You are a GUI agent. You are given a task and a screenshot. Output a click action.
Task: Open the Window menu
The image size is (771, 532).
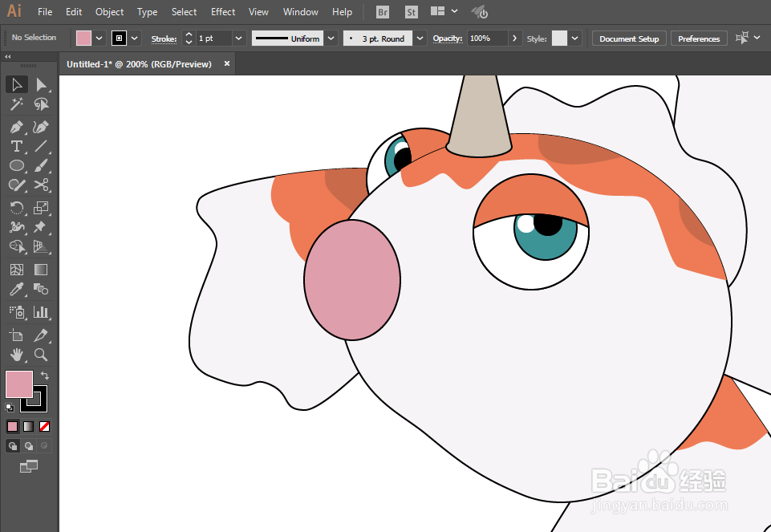pos(300,12)
